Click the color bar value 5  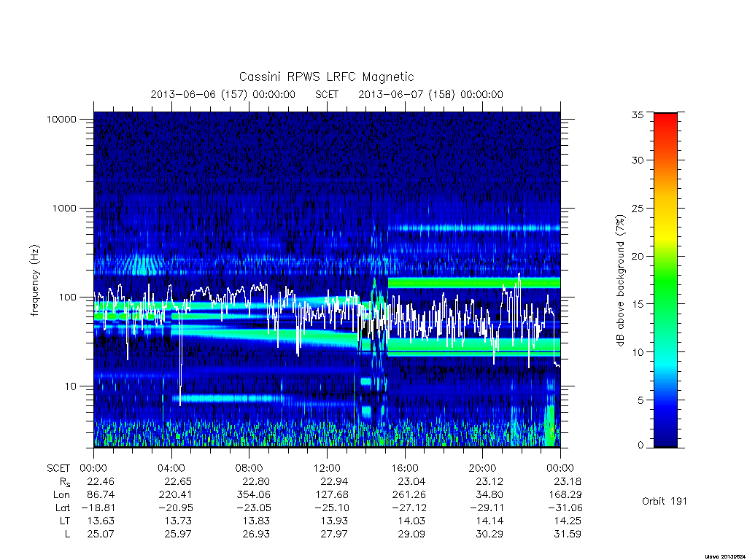[640, 400]
